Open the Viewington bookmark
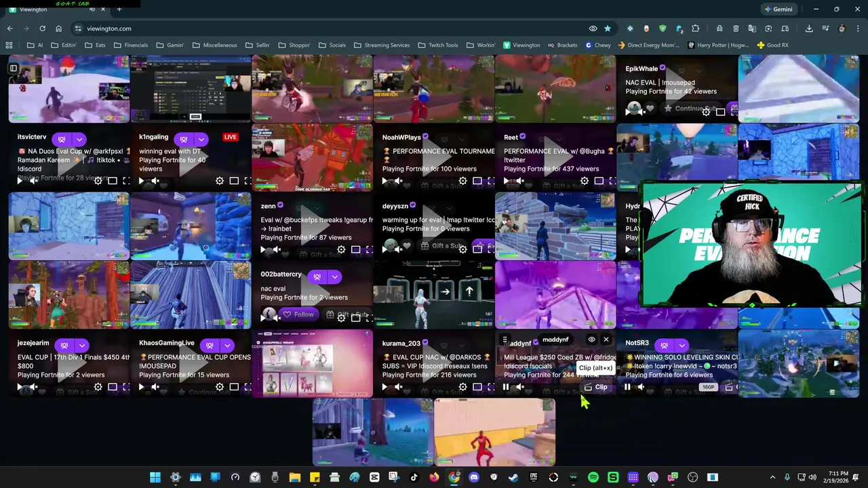 (521, 45)
